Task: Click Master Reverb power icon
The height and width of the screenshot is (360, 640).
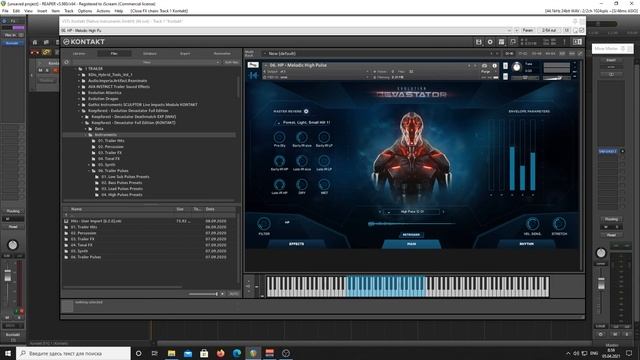Action: (306, 111)
